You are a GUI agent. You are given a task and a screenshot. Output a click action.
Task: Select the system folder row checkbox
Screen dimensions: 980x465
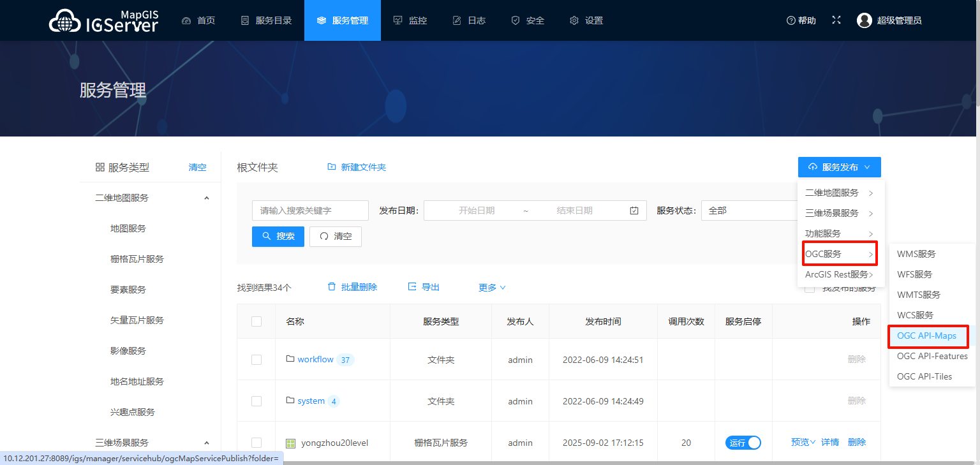(256, 401)
